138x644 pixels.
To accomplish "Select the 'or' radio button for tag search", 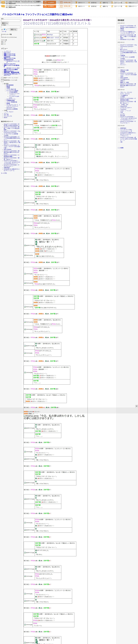I will click(x=8, y=29).
